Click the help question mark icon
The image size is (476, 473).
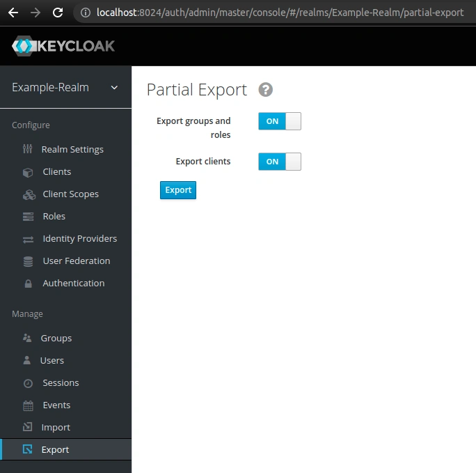point(266,90)
